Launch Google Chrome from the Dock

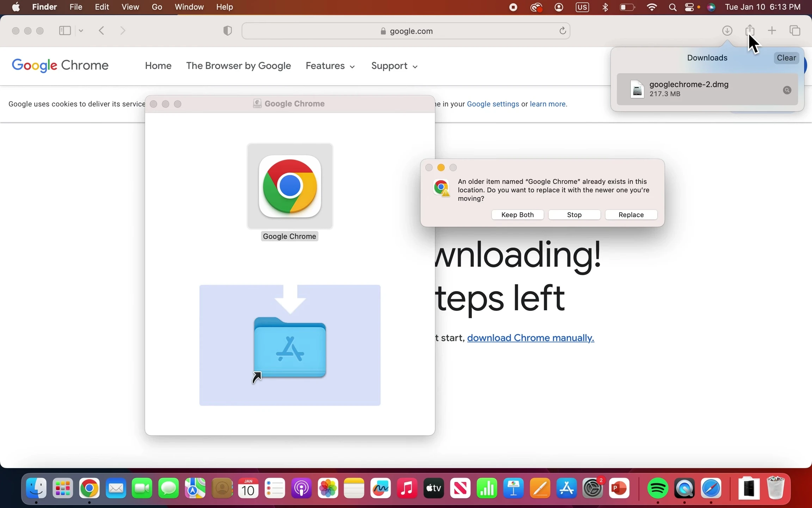click(89, 489)
